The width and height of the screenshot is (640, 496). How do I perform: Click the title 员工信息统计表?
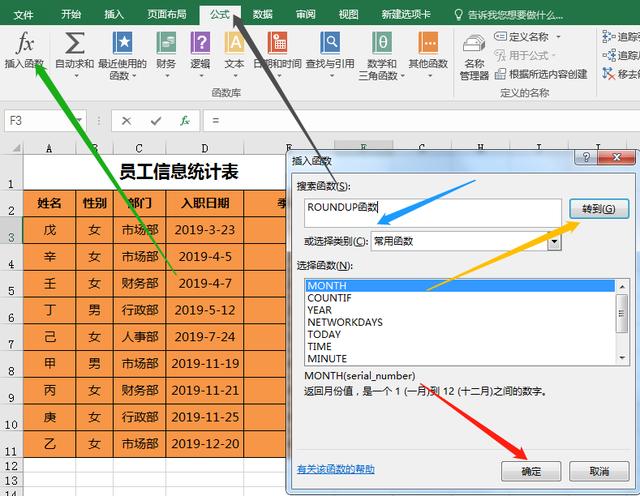click(179, 171)
